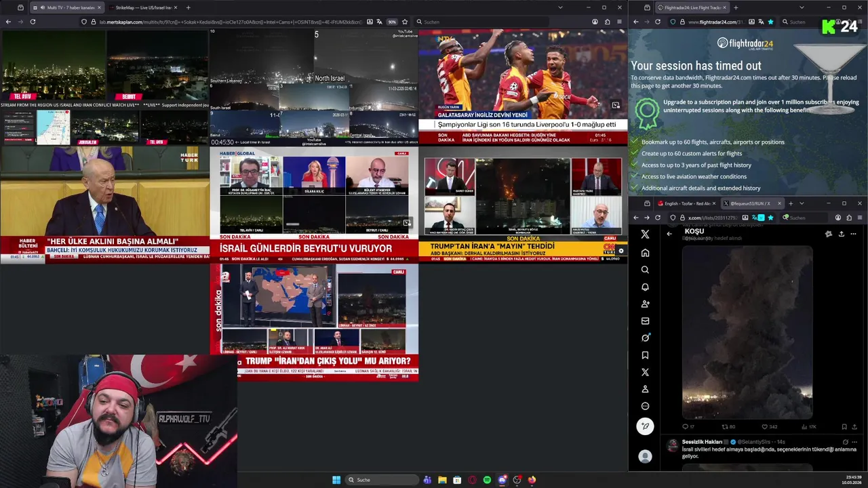Screen dimensions: 868x488
Task: Repost the smoke video post (80)
Action: pos(728,427)
